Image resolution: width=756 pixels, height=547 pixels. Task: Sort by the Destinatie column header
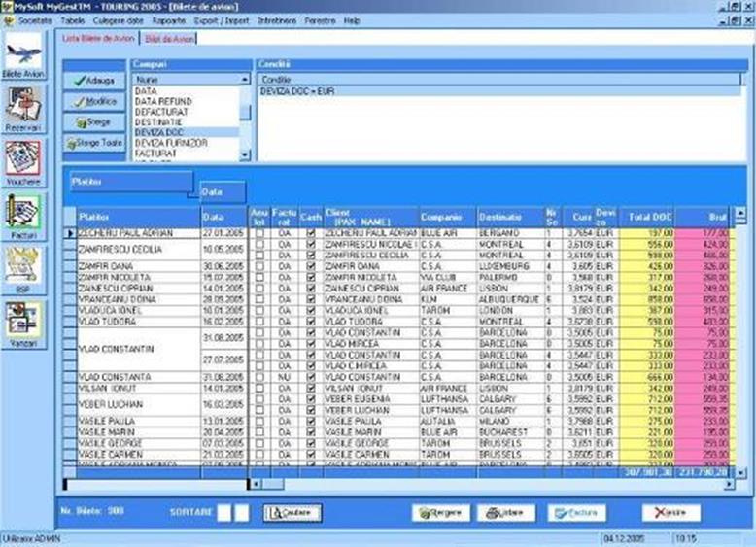click(510, 218)
